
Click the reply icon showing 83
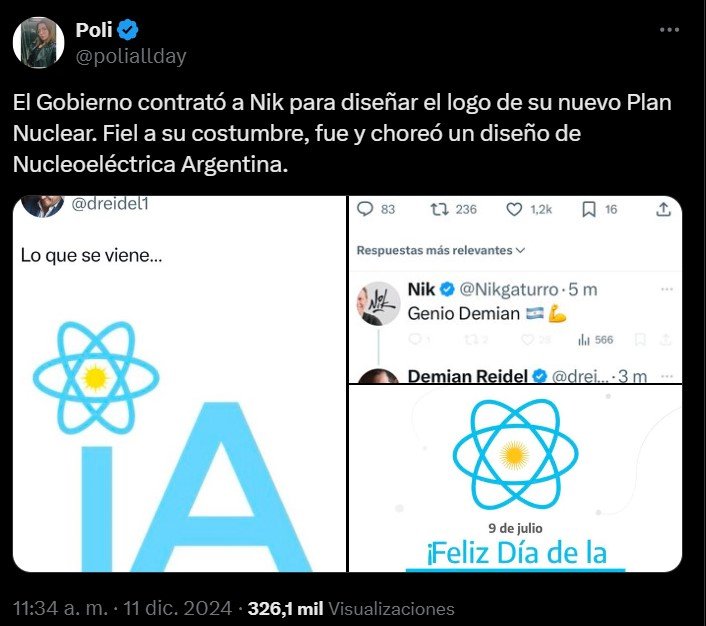coord(365,209)
